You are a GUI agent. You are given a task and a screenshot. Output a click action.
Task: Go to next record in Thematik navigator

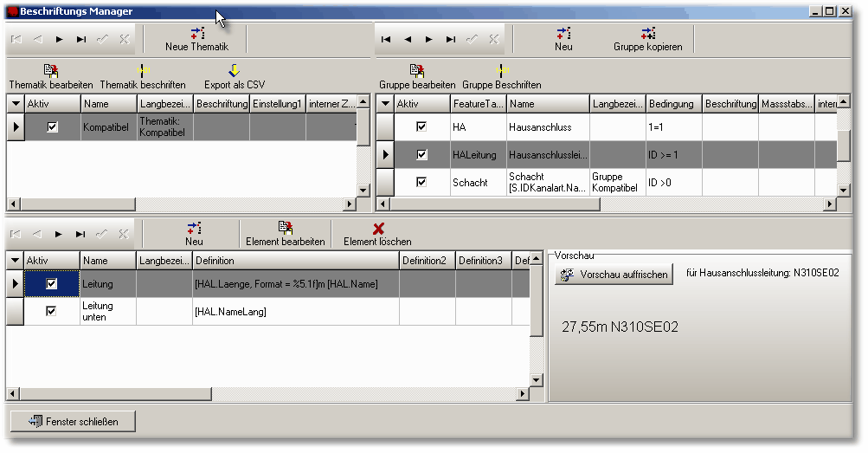point(59,39)
